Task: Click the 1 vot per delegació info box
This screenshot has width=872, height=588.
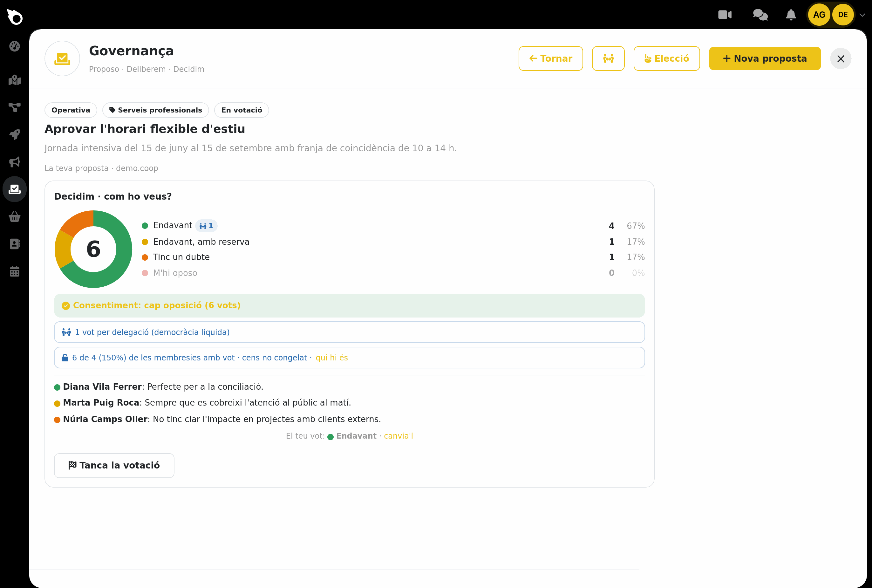Action: (x=349, y=332)
